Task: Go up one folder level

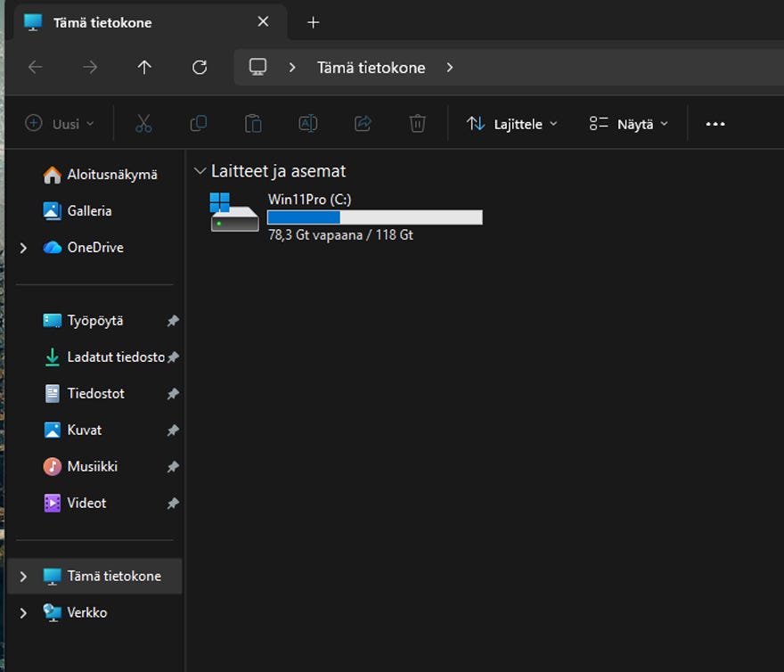Action: [x=144, y=68]
